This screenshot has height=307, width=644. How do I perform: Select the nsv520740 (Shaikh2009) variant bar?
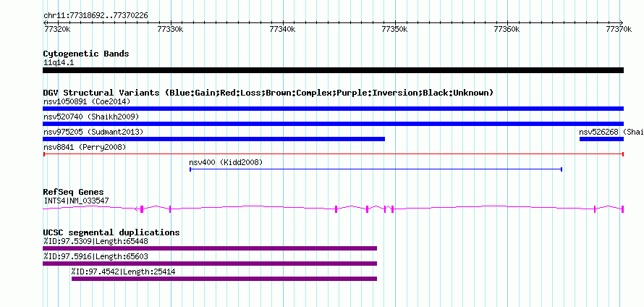333,124
